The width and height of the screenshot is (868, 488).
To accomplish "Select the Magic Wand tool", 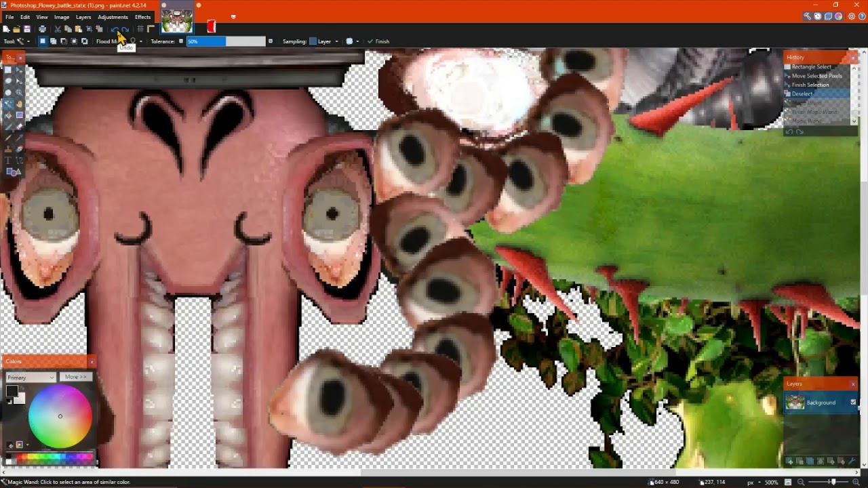I will pyautogui.click(x=8, y=104).
